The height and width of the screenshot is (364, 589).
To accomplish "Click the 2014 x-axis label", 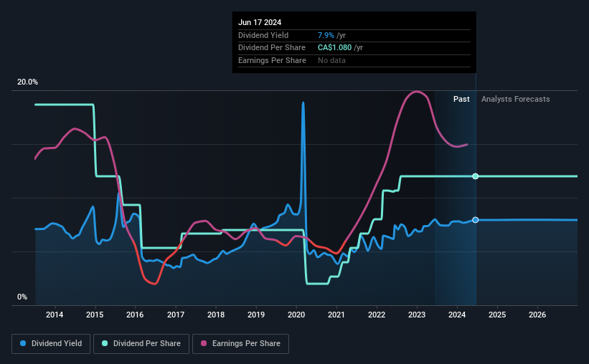I will tap(55, 315).
